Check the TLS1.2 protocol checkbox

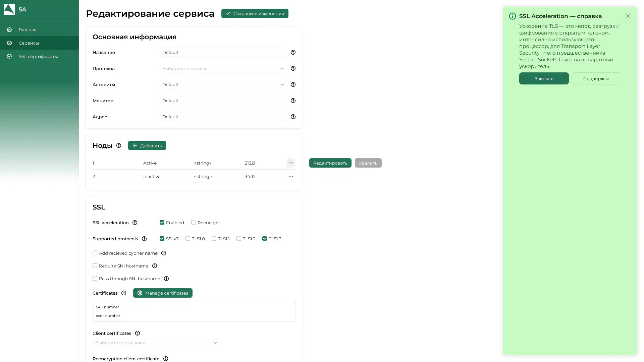coord(239,239)
